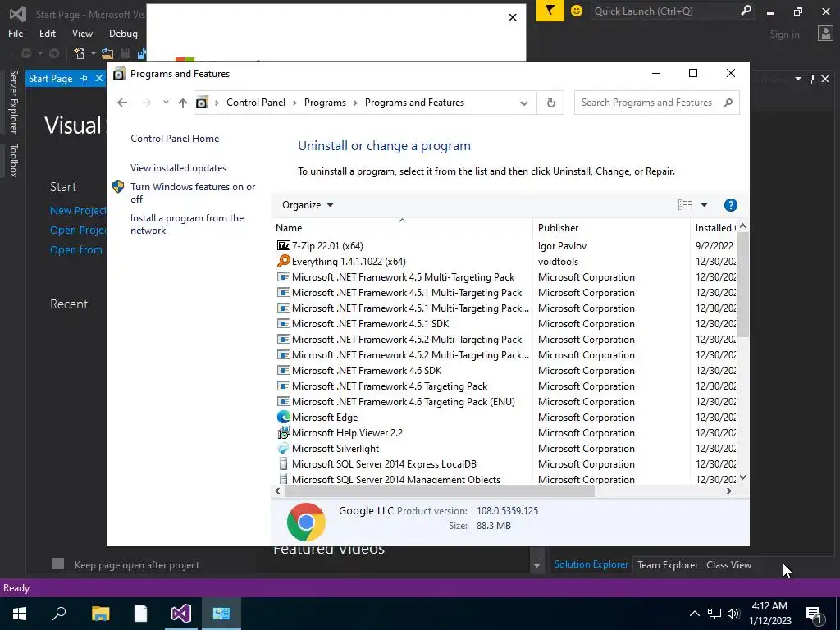Click the blue help question mark icon
The width and height of the screenshot is (840, 630).
pyautogui.click(x=730, y=204)
